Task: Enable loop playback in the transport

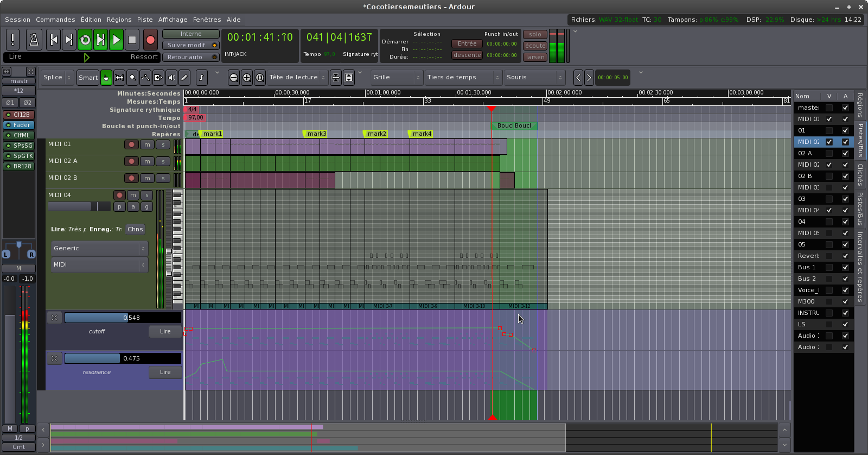Action: pos(85,40)
